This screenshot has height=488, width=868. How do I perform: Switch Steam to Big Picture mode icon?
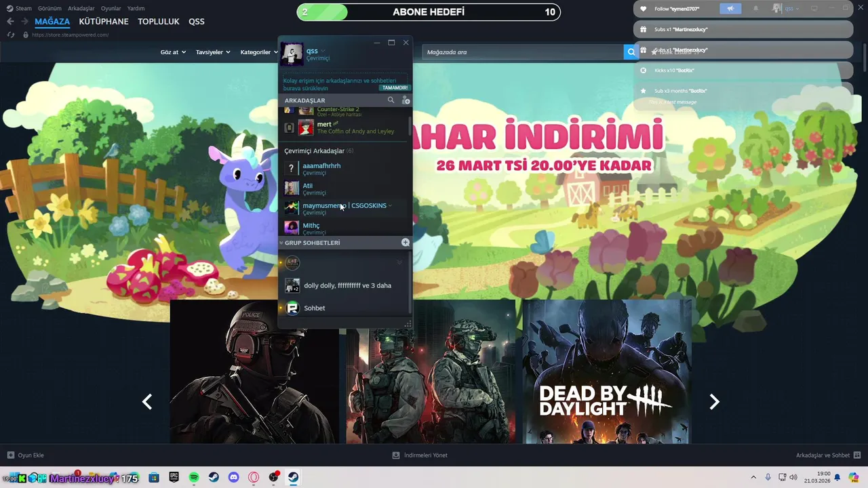pos(814,9)
